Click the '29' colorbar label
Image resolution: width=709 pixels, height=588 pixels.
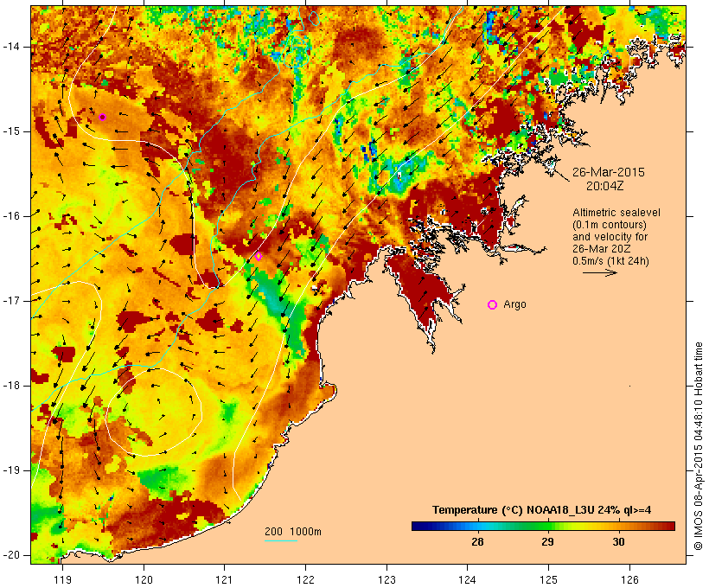(547, 542)
